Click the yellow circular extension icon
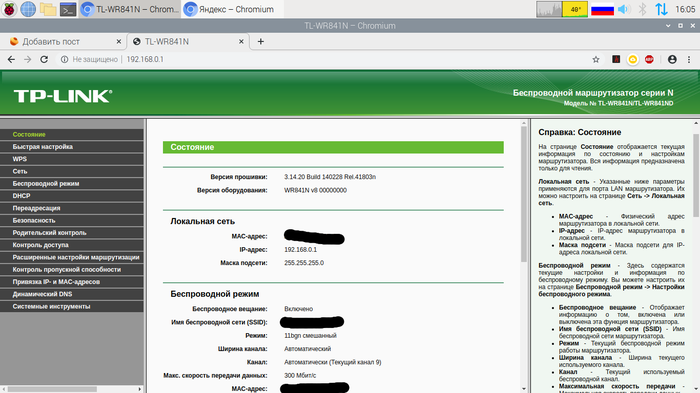Screen dimensions: 700x393 pyautogui.click(x=633, y=59)
